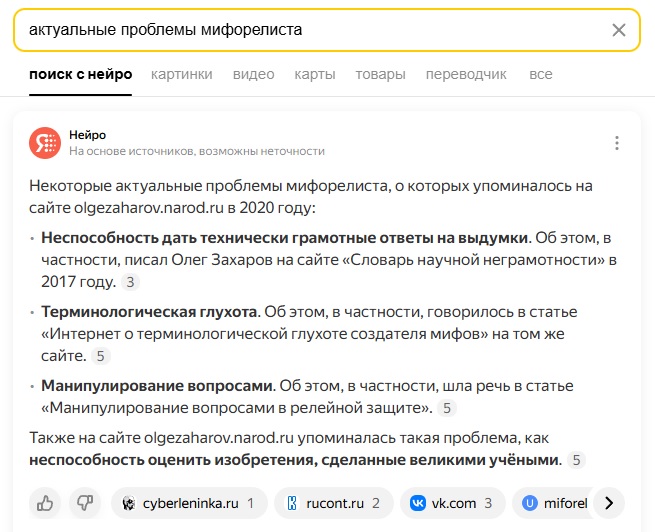Screen dimensions: 655x532
Task: Click citation 3 after 2017 году
Action: 130,282
